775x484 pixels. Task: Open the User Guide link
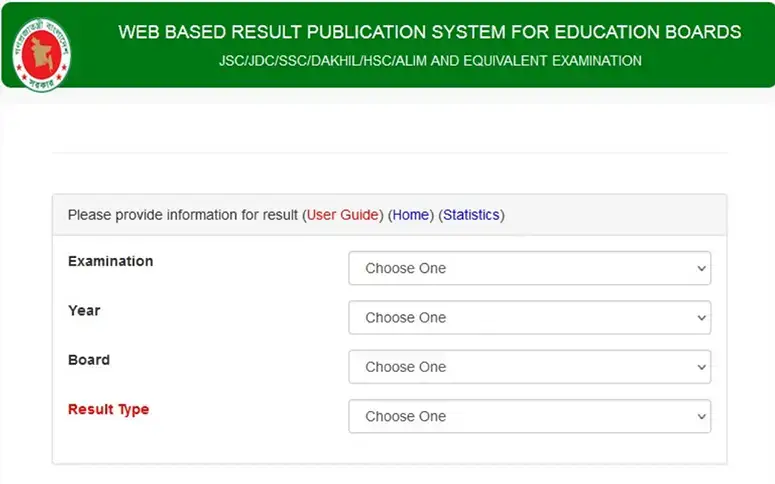(343, 215)
